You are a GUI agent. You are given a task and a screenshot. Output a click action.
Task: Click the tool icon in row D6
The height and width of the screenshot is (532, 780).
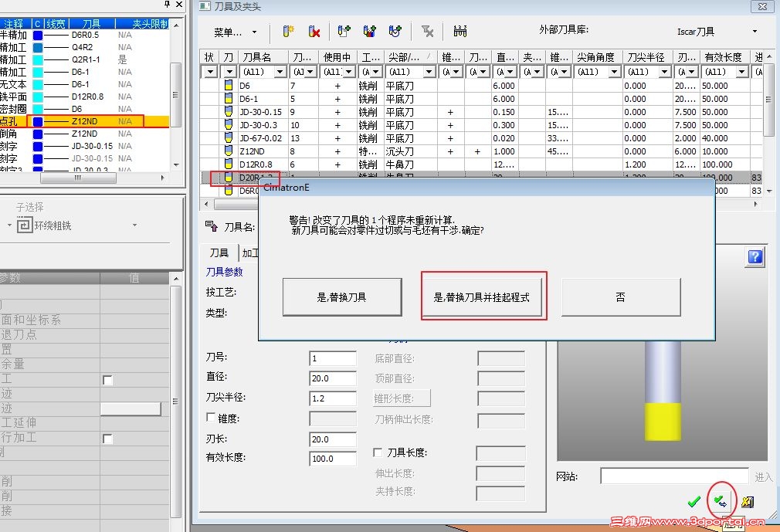(229, 86)
